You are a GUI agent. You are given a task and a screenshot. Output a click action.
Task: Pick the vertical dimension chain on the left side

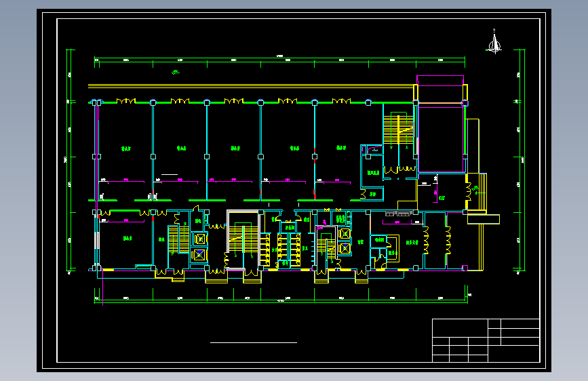[70, 160]
